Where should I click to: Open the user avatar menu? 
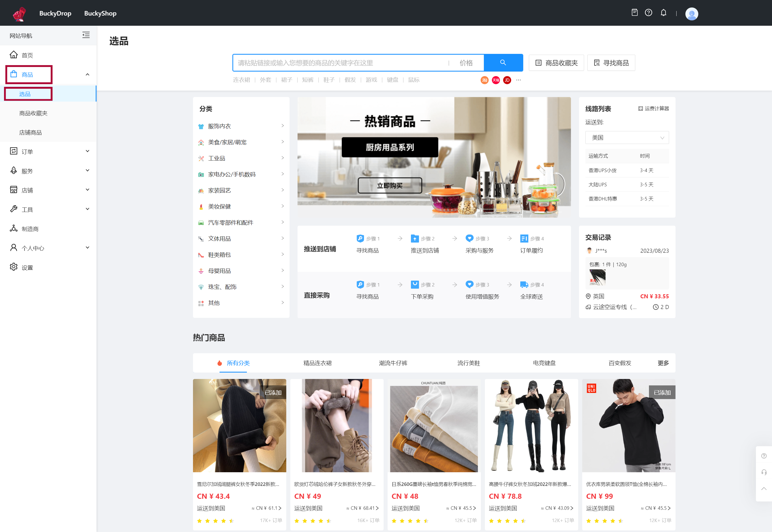pos(691,14)
